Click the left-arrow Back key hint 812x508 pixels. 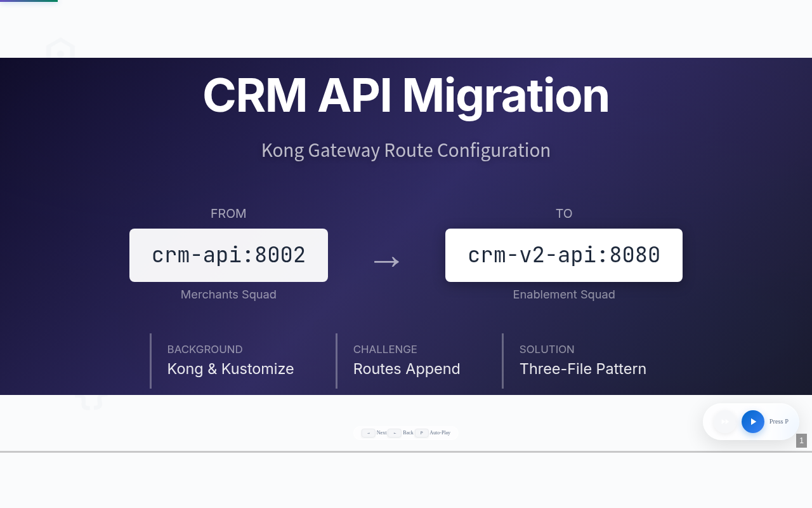[x=395, y=433]
